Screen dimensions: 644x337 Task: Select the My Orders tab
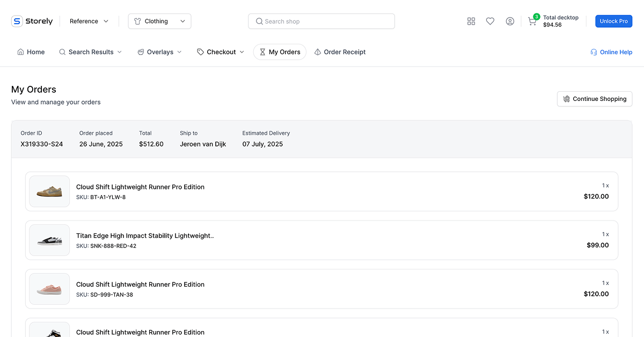click(280, 52)
